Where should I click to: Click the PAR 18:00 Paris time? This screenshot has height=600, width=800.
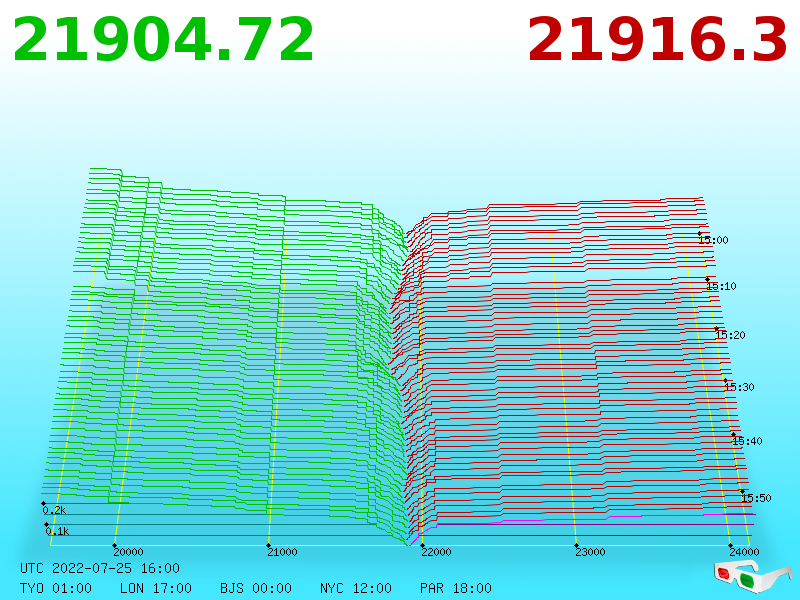point(456,588)
